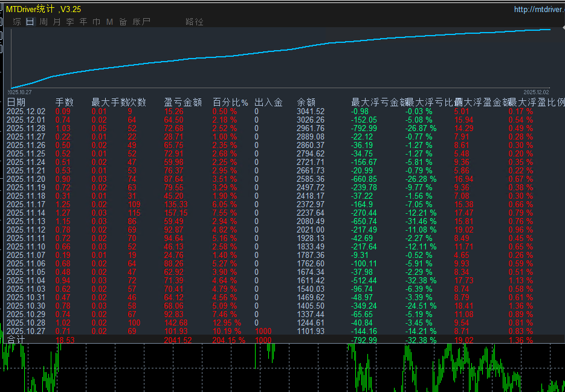565x392 pixels.
Task: Click percentage value 12.95 %
Action: coord(227,323)
